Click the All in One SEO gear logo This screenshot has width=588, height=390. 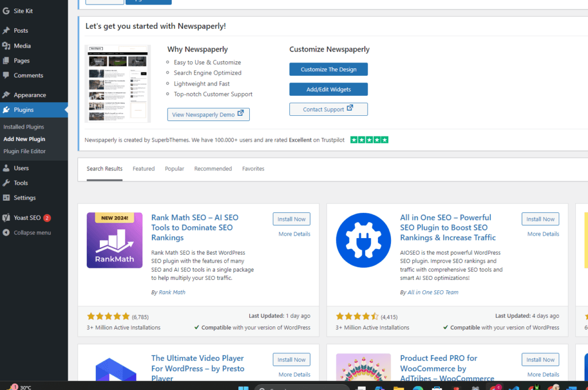(x=363, y=240)
